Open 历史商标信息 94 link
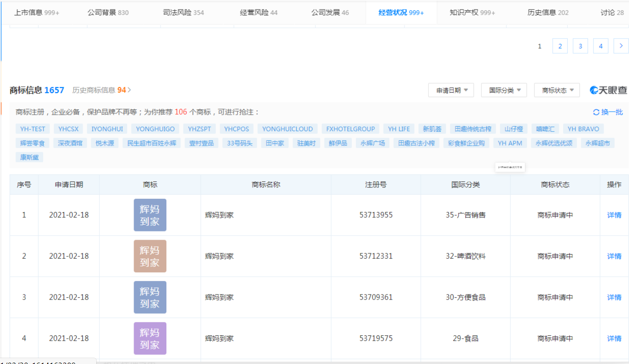This screenshot has height=364, width=629. coord(101,90)
